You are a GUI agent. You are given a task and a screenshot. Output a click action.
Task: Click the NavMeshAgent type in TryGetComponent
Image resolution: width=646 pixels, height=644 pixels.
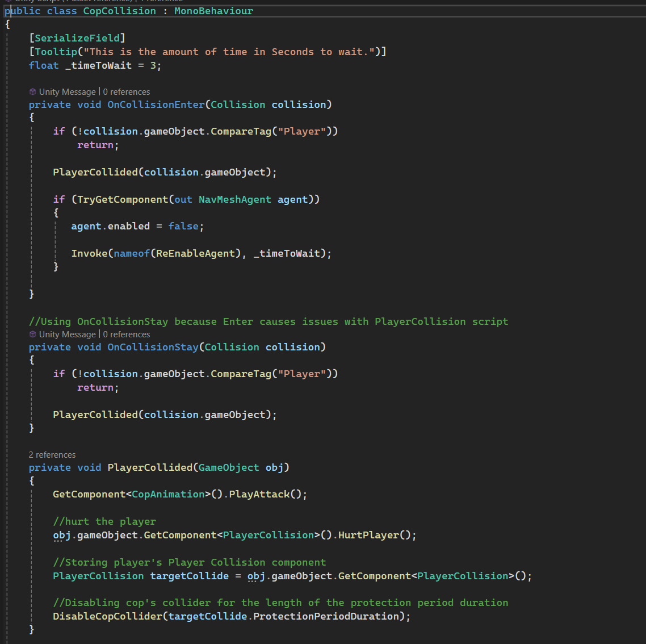point(234,199)
